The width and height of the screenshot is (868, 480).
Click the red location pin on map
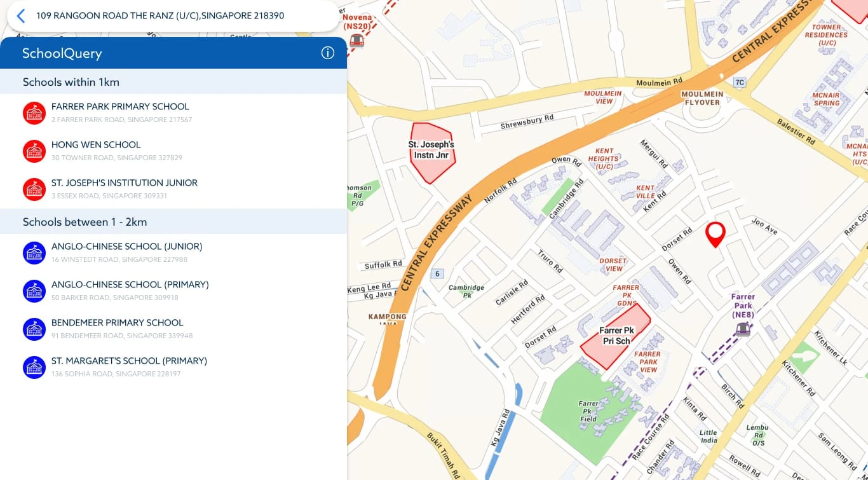click(715, 234)
